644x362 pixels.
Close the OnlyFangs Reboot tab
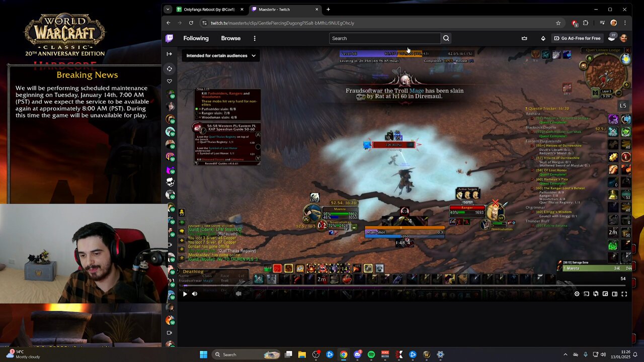tap(242, 10)
